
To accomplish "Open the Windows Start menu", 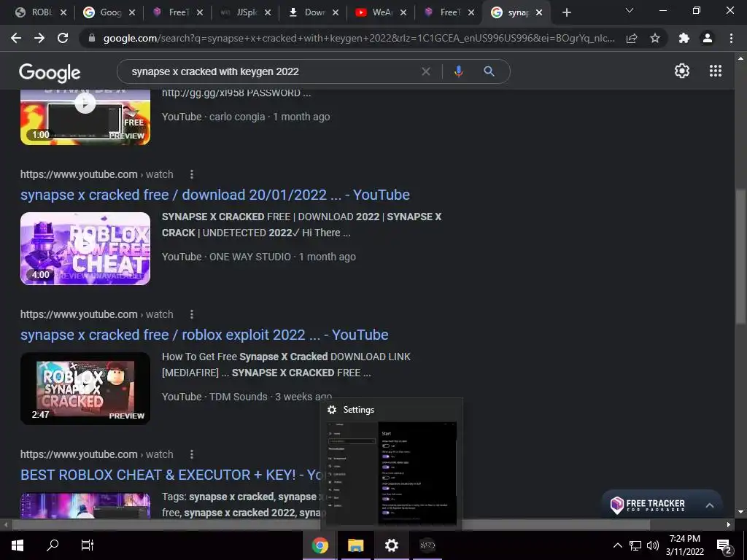I will [18, 545].
